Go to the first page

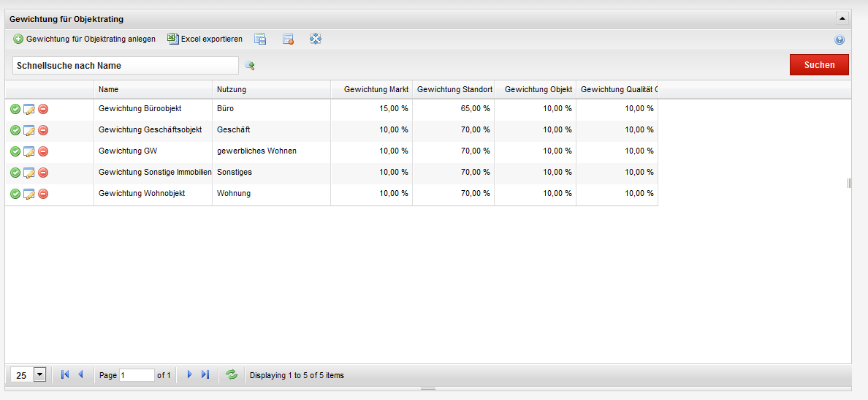pyautogui.click(x=65, y=374)
